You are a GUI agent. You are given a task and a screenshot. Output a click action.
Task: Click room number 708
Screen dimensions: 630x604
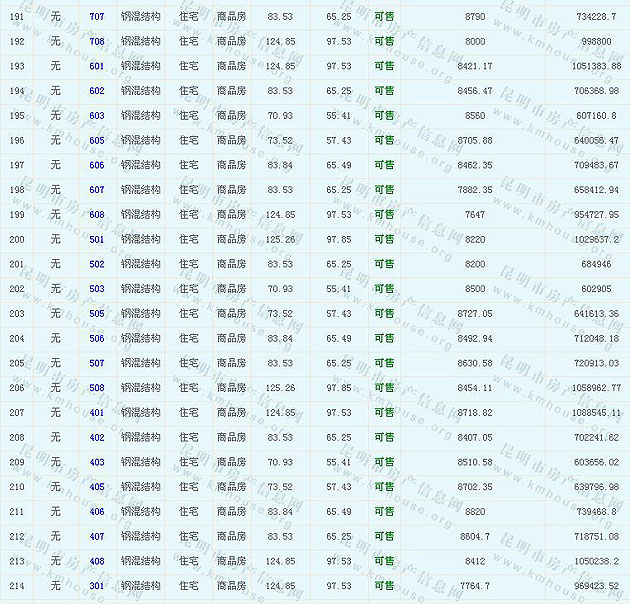click(x=96, y=42)
